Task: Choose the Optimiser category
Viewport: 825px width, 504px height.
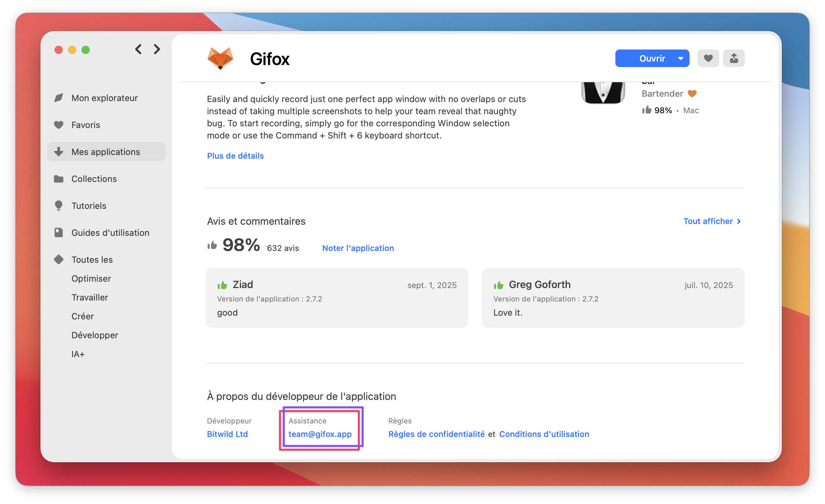Action: tap(91, 279)
